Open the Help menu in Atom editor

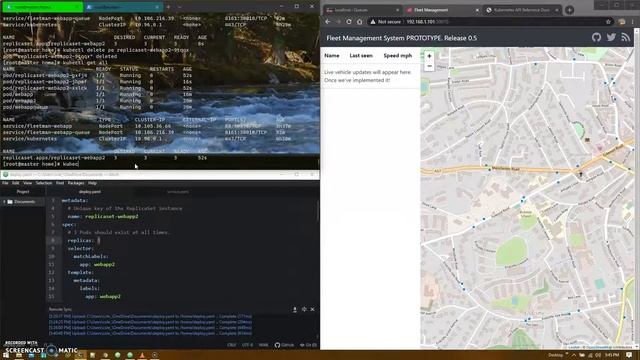(x=92, y=183)
